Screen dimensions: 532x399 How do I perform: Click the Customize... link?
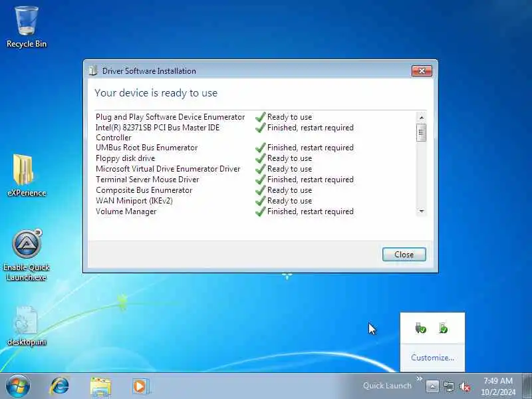[x=432, y=358]
